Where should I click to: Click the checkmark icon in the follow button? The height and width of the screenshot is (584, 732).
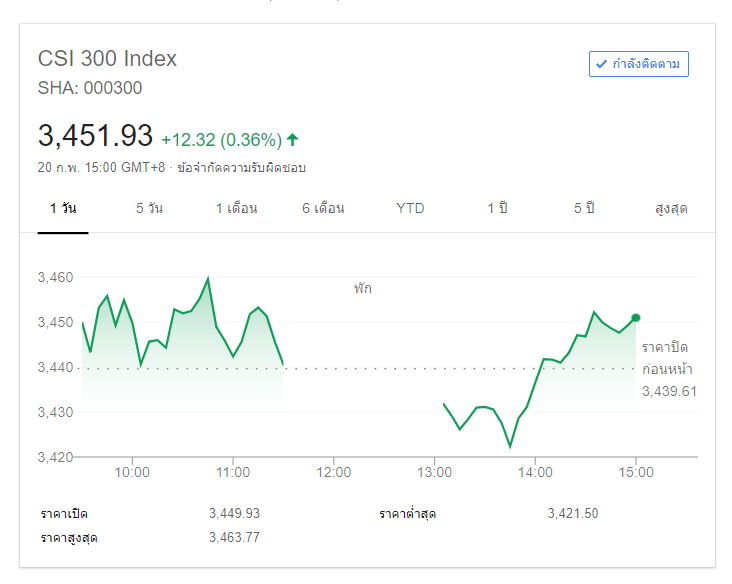[x=601, y=64]
